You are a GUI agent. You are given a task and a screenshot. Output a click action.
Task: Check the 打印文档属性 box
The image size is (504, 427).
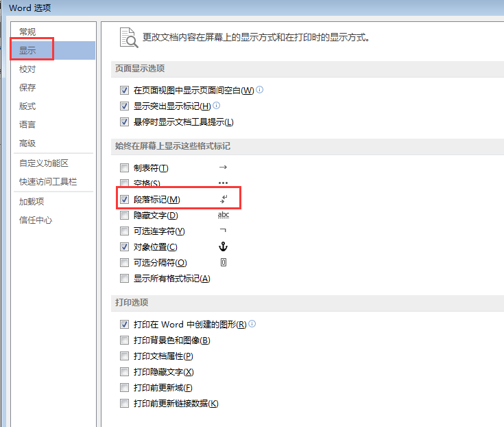click(x=124, y=356)
